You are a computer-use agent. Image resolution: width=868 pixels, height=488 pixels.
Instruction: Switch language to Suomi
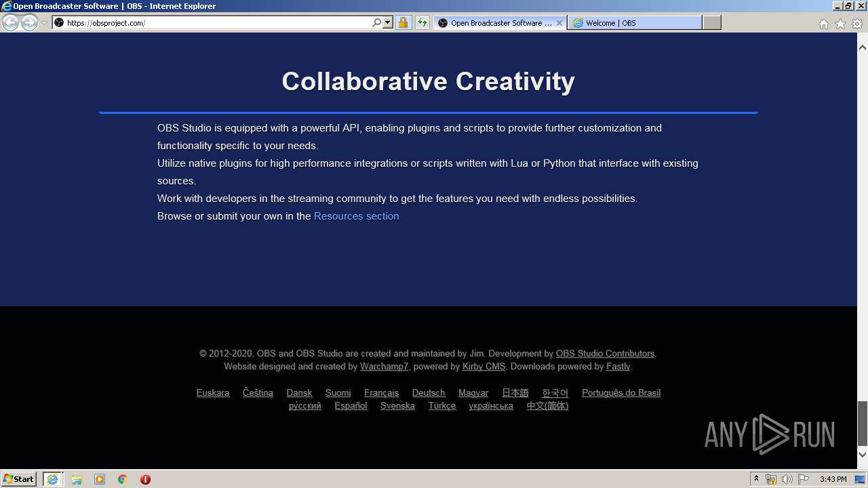[338, 393]
